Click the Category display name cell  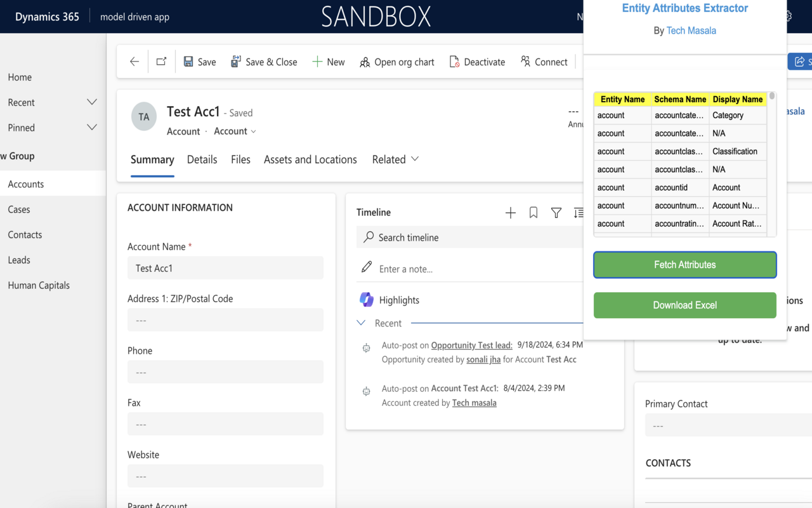(738, 115)
